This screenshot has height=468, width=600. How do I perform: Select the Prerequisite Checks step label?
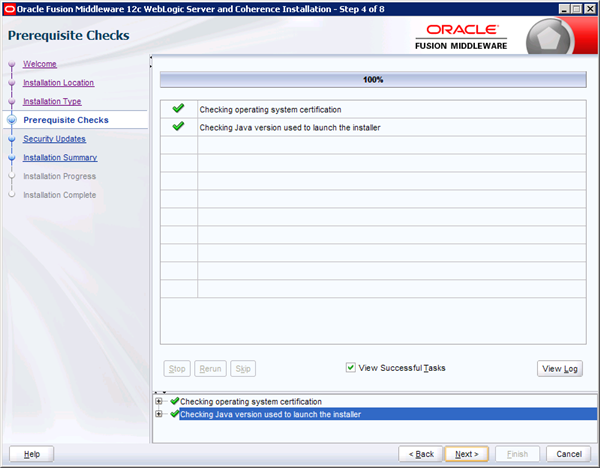click(x=66, y=120)
